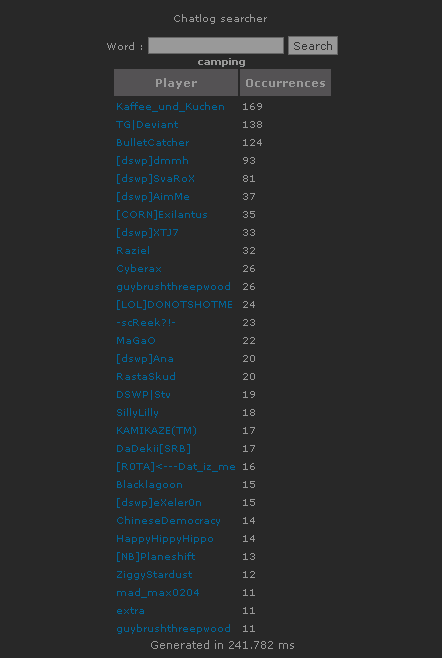
Task: Open [CORN]Exilantus player link
Action: pyautogui.click(x=162, y=215)
